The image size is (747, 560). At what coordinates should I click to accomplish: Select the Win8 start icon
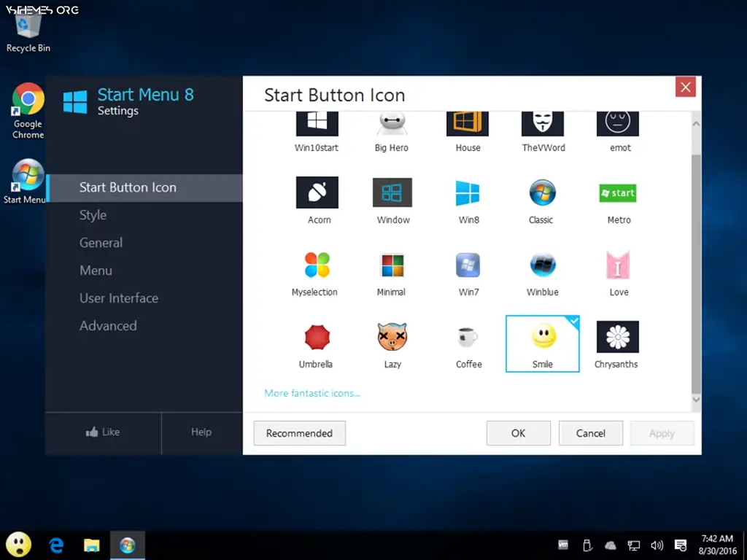coord(467,192)
